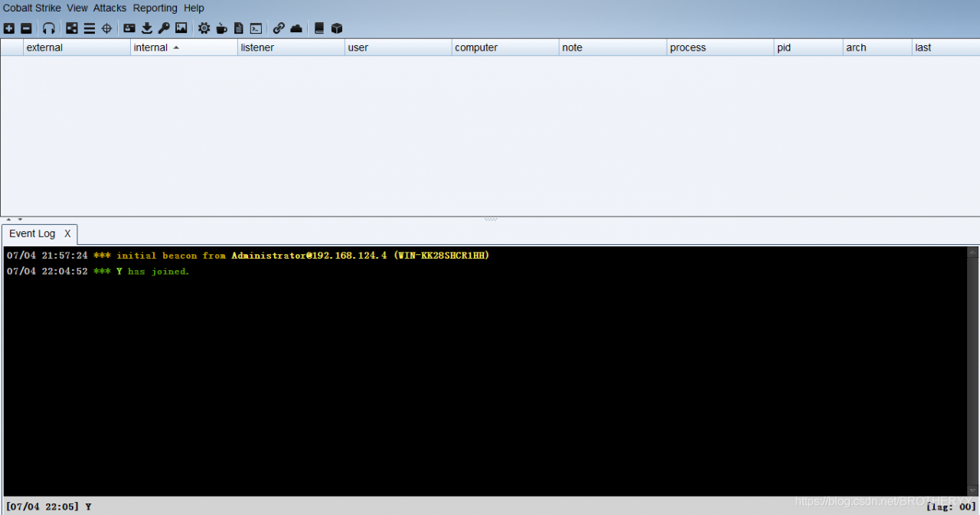
Task: Click the splitter collapse-up arrow
Action: [x=8, y=220]
